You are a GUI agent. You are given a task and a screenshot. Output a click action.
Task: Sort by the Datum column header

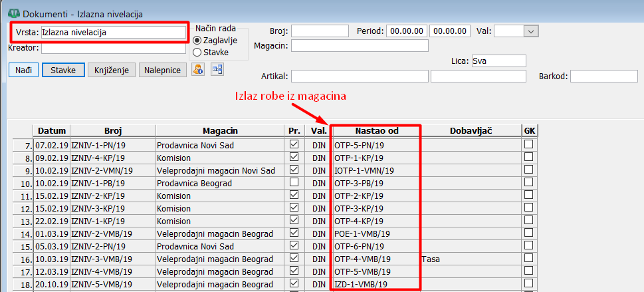click(x=52, y=131)
